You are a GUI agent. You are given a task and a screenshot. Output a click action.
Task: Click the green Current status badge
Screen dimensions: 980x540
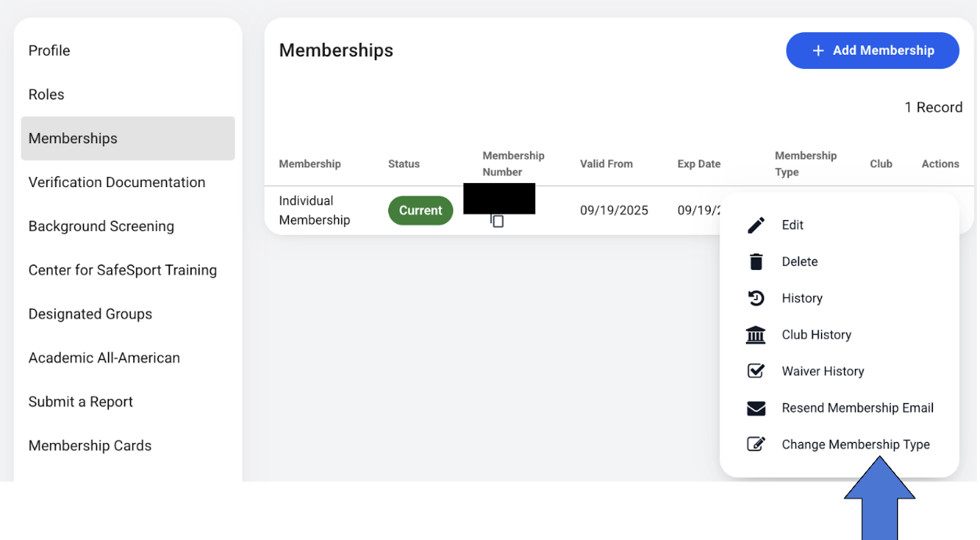click(420, 211)
